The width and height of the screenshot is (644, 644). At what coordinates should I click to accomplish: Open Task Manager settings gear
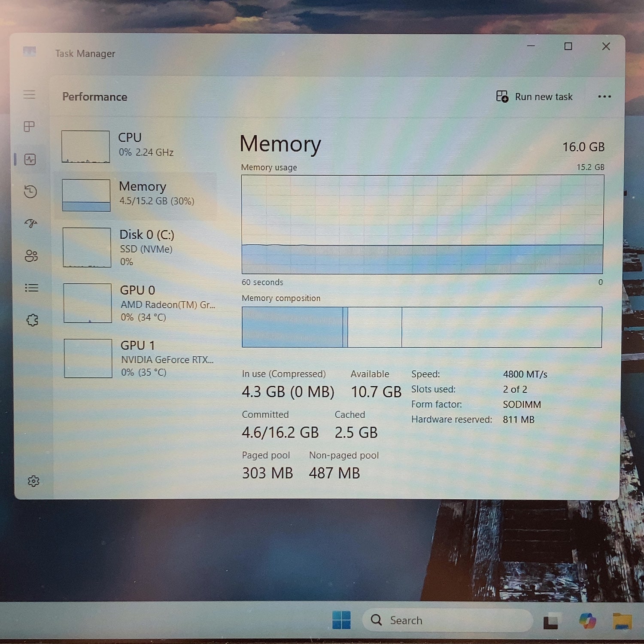[x=33, y=481]
